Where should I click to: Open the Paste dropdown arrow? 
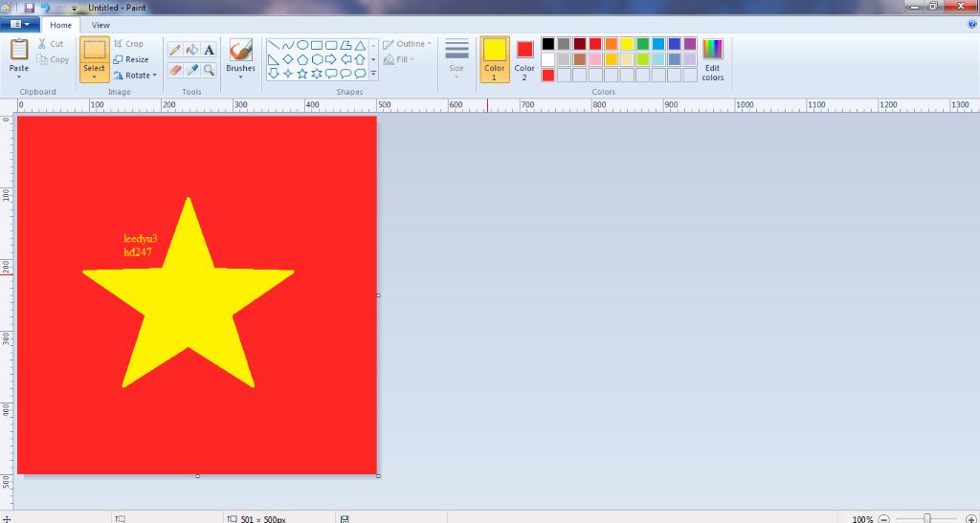(19, 76)
